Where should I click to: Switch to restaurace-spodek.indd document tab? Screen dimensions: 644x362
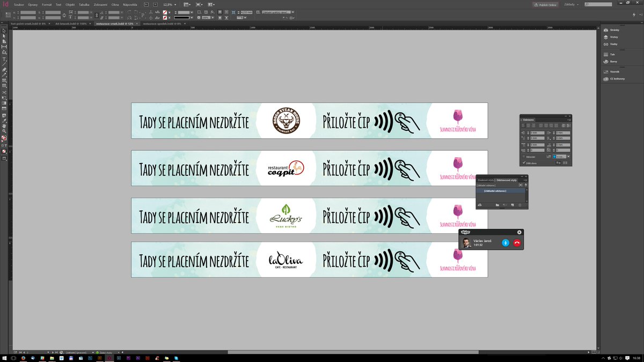162,24
